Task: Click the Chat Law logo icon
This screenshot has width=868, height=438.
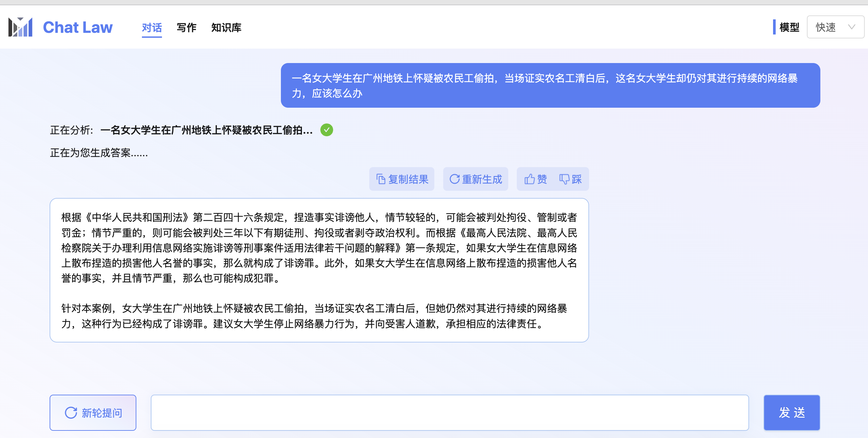Action: click(x=20, y=27)
